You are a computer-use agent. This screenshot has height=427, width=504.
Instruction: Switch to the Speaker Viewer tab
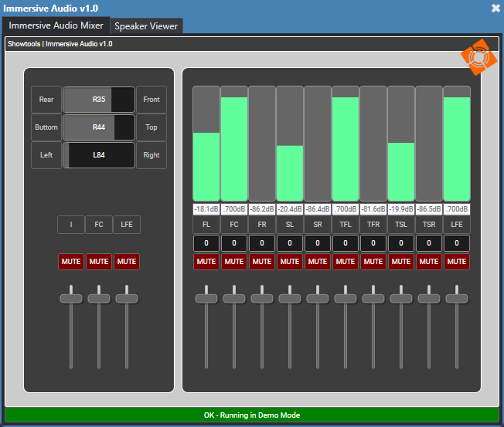tap(146, 26)
